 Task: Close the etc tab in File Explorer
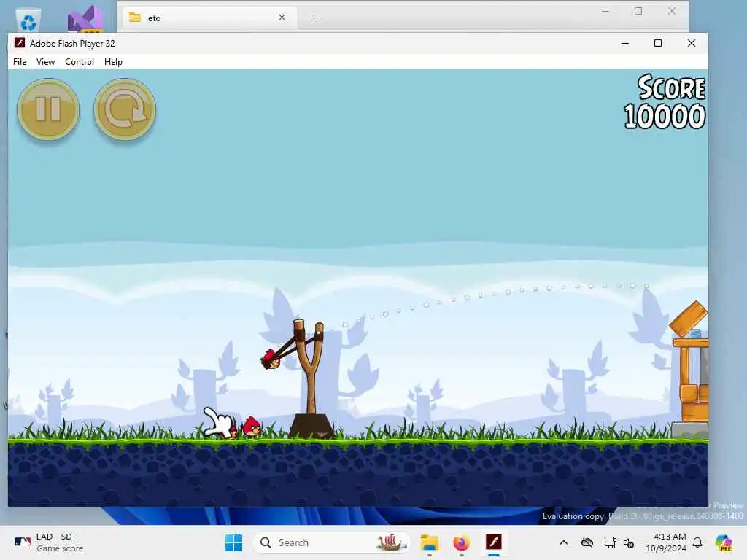pos(282,17)
